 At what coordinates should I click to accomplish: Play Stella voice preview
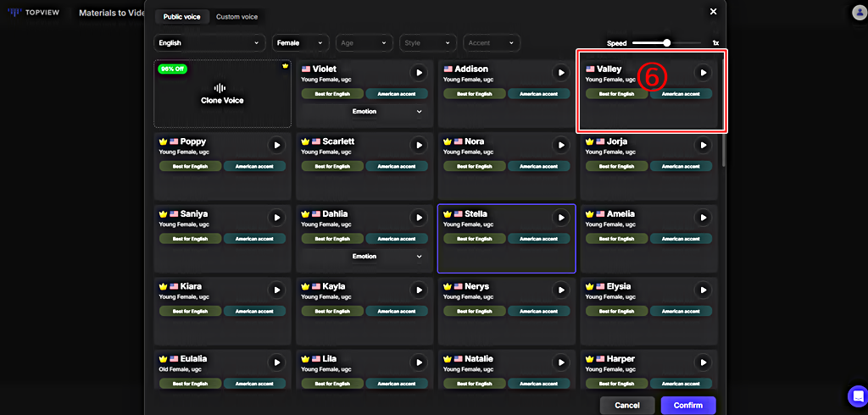tap(561, 218)
